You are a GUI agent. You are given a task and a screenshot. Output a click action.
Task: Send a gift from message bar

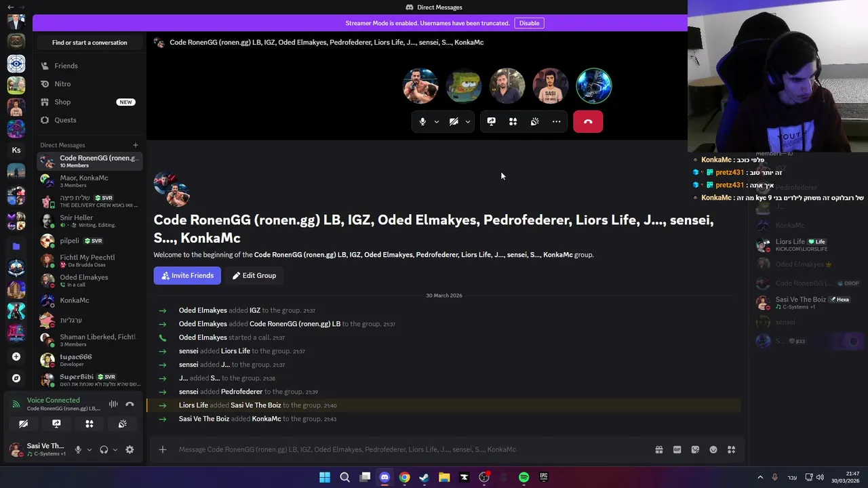(x=658, y=449)
